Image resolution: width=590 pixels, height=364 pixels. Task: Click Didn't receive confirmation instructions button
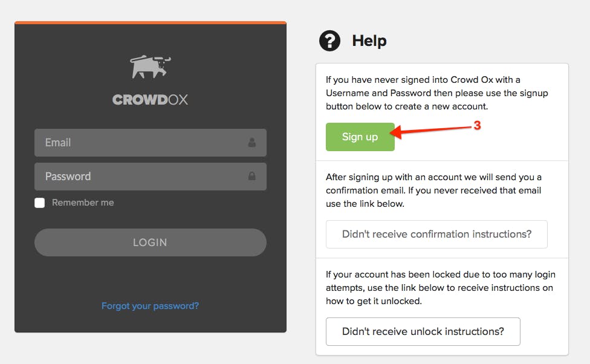coord(436,234)
